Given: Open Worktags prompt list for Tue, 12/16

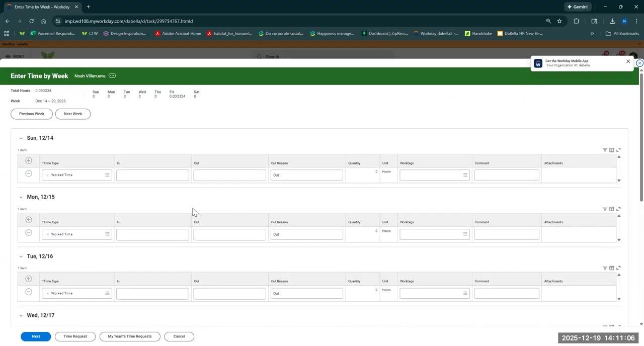Looking at the screenshot, I should [465, 293].
